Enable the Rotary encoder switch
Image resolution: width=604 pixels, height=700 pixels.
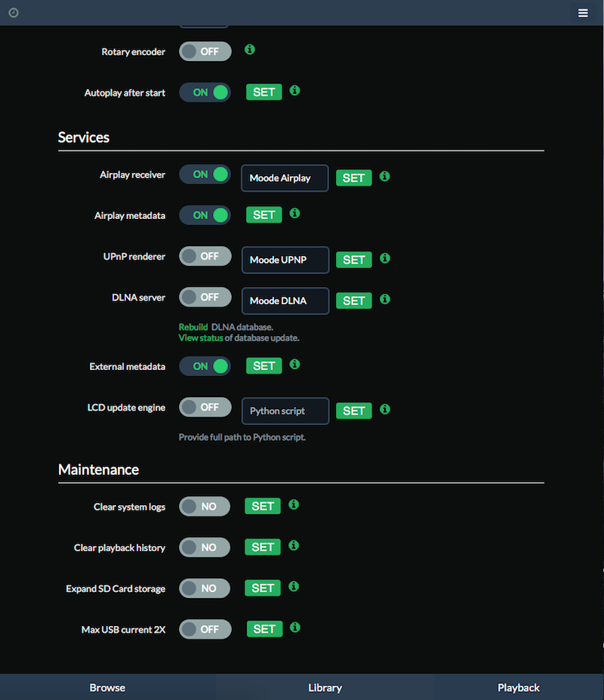(205, 51)
